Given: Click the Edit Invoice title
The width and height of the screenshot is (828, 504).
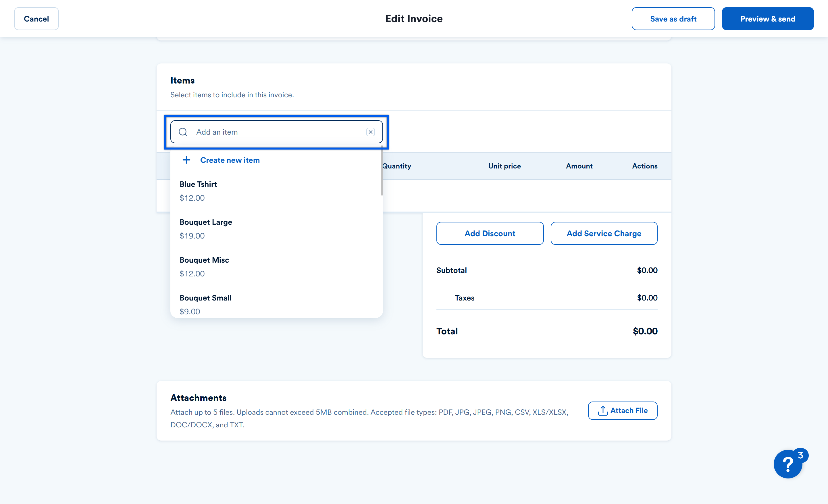Looking at the screenshot, I should 414,19.
